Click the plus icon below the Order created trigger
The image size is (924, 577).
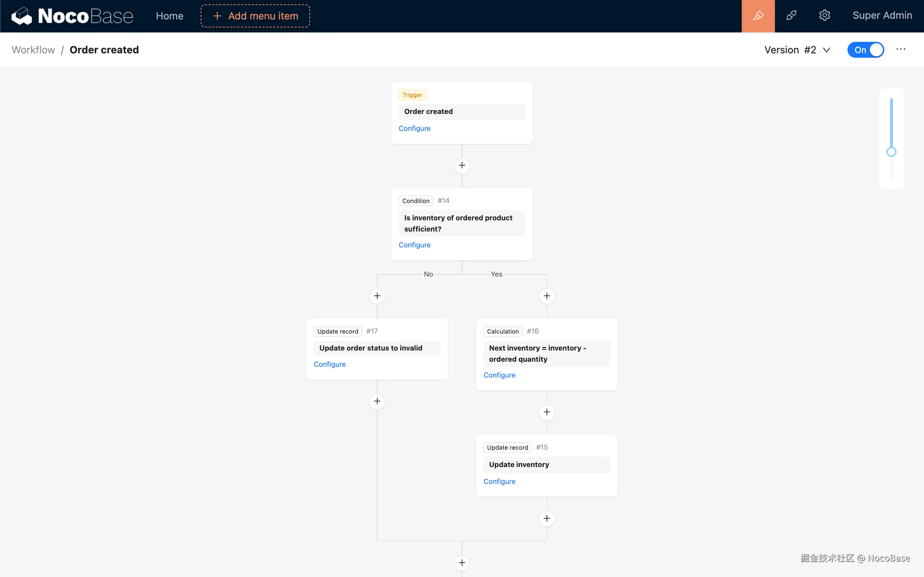pos(462,165)
